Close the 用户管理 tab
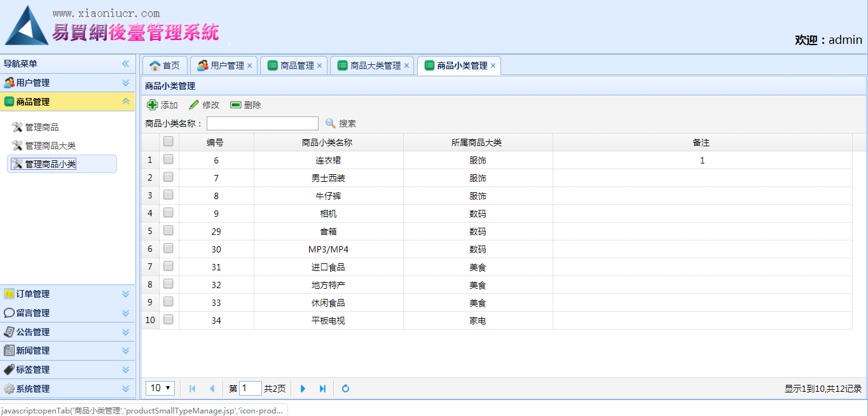This screenshot has height=416, width=868. 249,66
